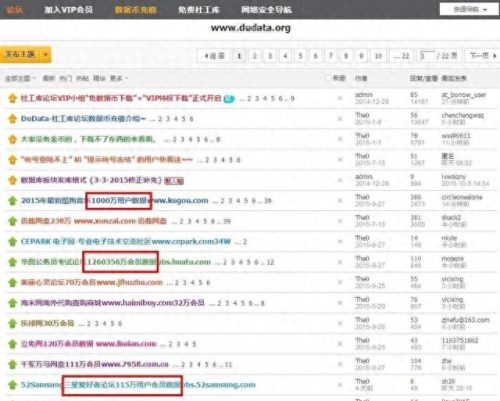Jump to page 5 in the pagination

pyautogui.click(x=300, y=56)
